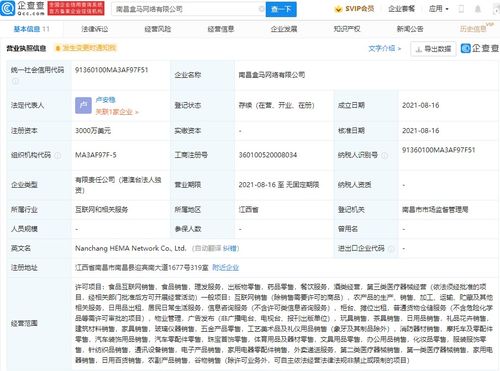Click the credit code 91360100MA3AF97F51 value
Viewport: 500px width, 371px height.
pos(111,70)
